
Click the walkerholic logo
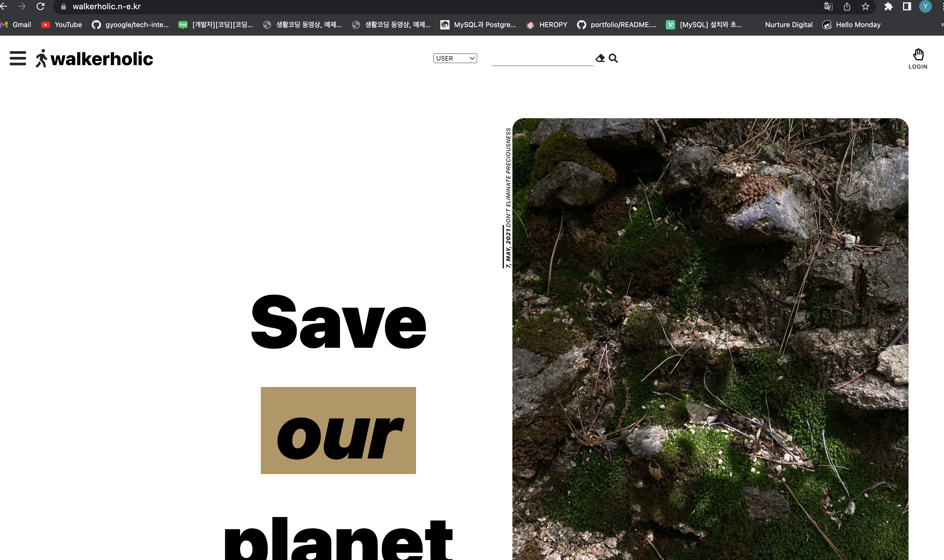[94, 59]
